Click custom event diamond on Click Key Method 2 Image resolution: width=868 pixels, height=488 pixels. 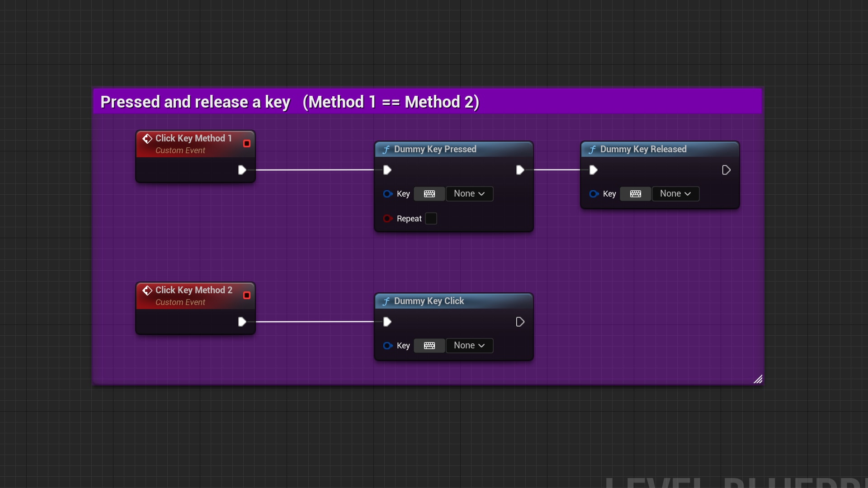coord(147,290)
